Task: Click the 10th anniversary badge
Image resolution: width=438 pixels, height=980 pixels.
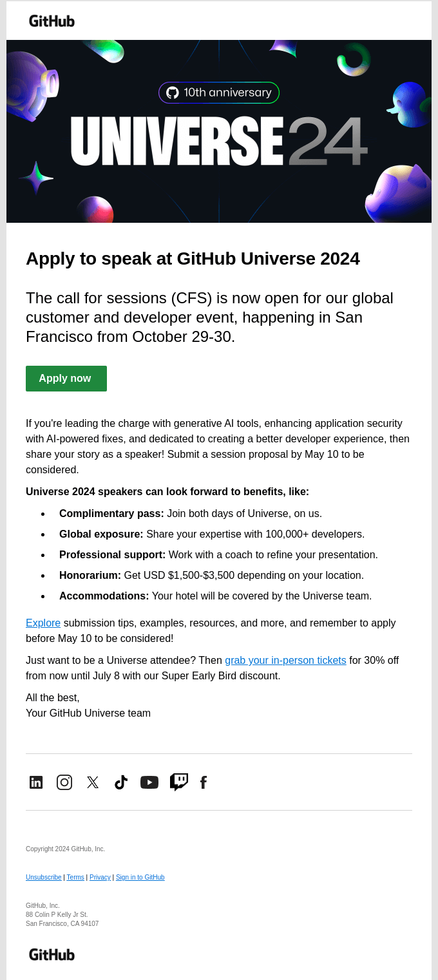Action: (x=219, y=92)
